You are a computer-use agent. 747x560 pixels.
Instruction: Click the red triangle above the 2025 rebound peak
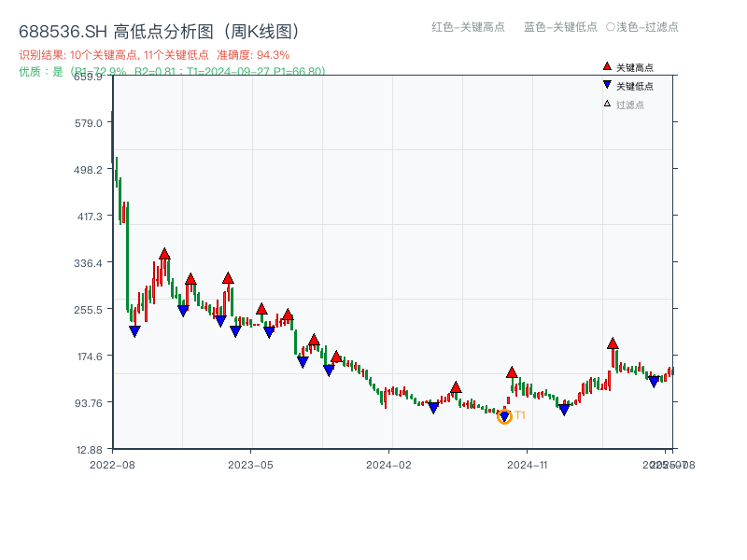pos(613,341)
